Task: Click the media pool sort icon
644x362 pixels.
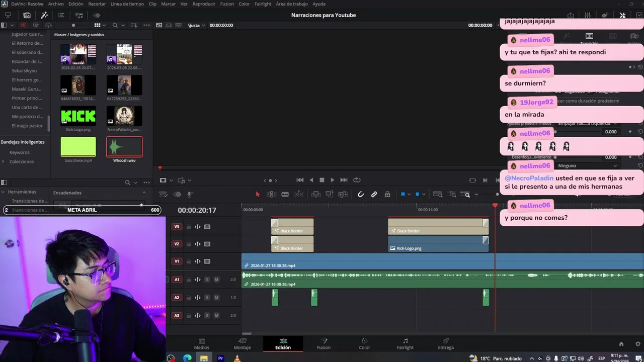Action: point(134,25)
